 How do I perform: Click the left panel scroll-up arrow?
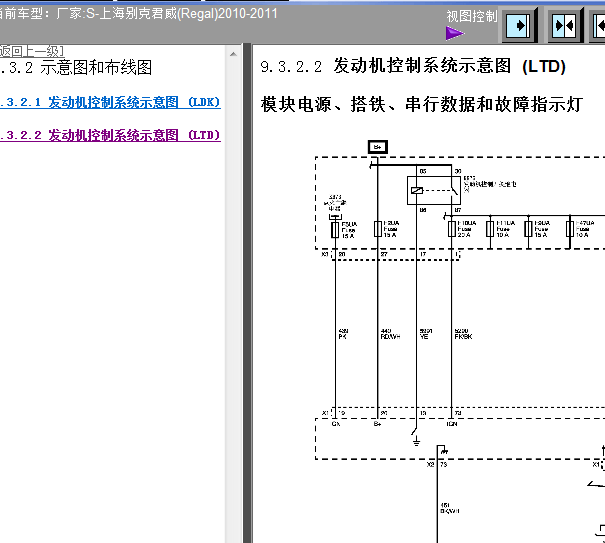(233, 54)
